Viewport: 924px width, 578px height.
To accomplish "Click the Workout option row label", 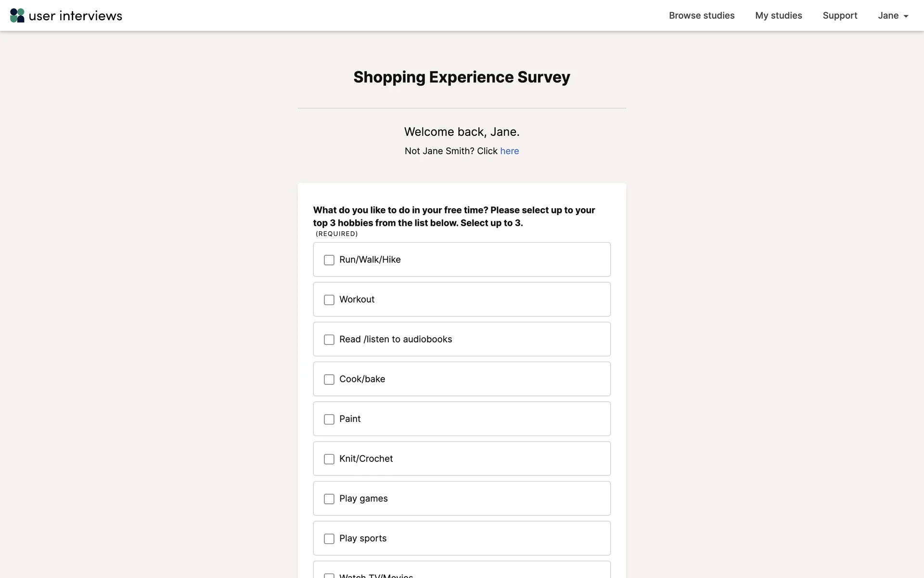I will click(x=357, y=300).
